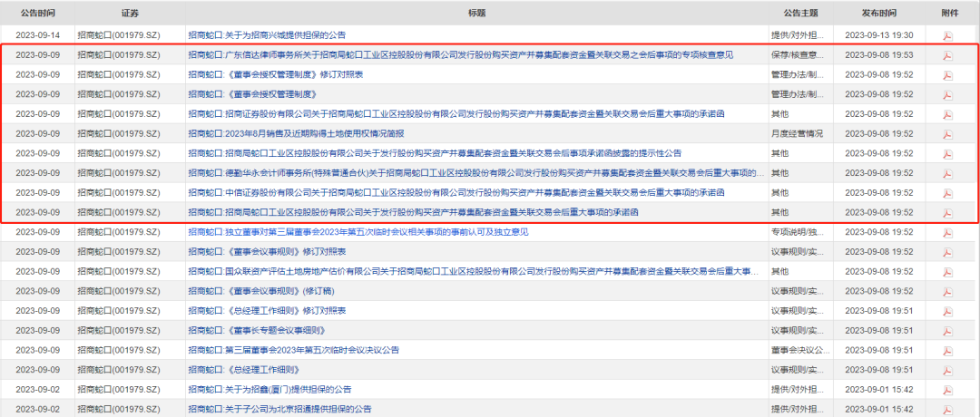Select the 保荐/核查意... topic cell
This screenshot has height=417, width=980.
click(x=798, y=55)
